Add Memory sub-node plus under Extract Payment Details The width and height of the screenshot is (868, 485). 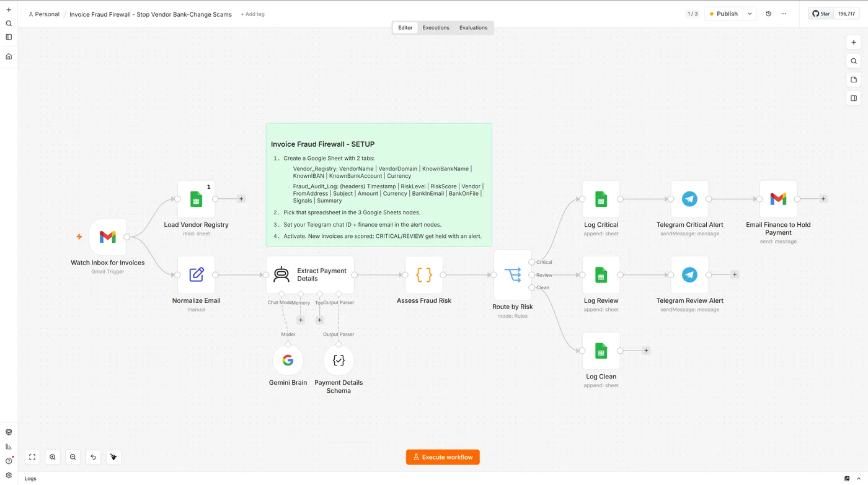pos(301,320)
